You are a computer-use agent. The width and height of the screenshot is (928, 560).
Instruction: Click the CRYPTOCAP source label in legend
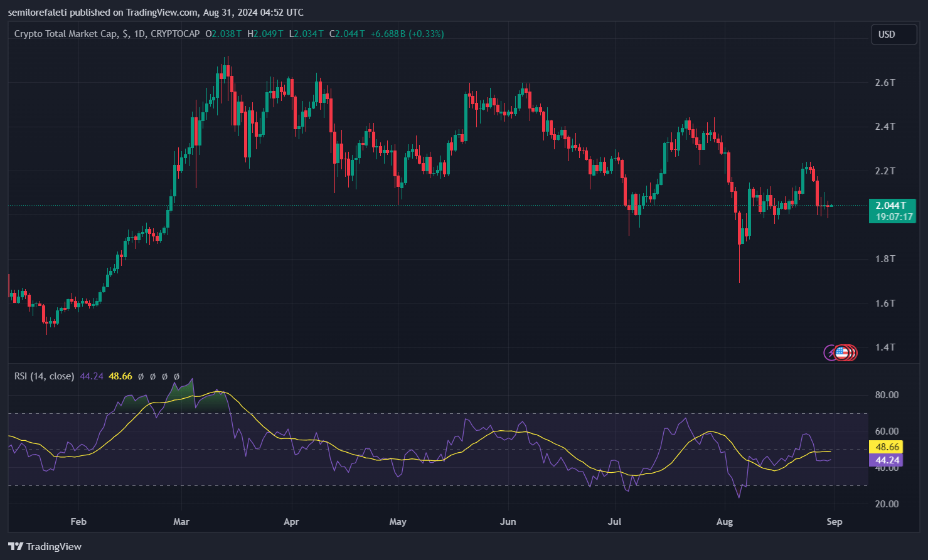pyautogui.click(x=175, y=34)
